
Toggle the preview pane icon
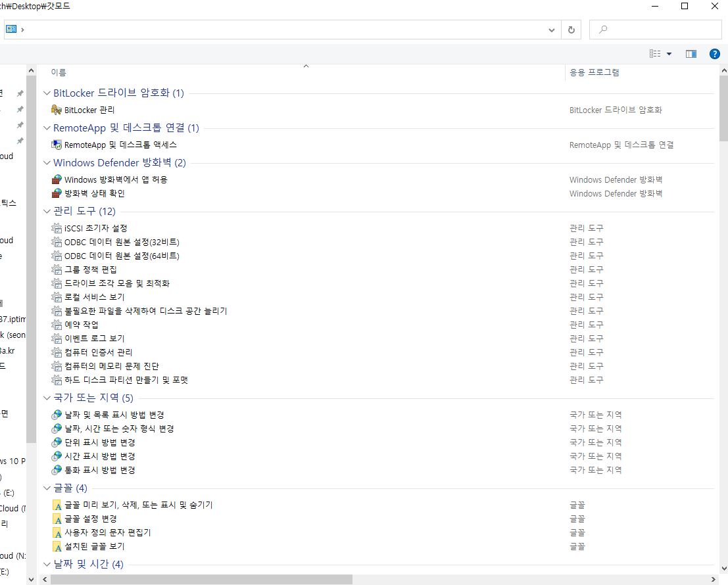pyautogui.click(x=691, y=54)
